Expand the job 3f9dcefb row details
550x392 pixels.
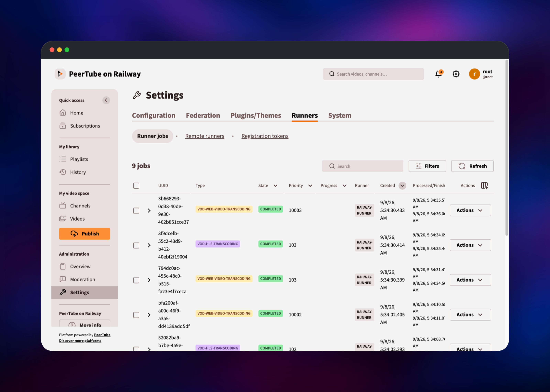(149, 245)
